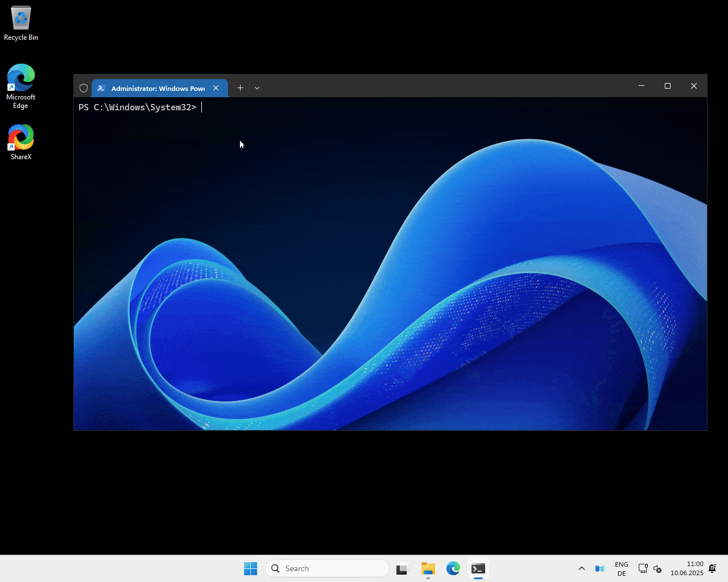This screenshot has height=582, width=728.
Task: Open Copilot from the system tray
Action: 599,568
